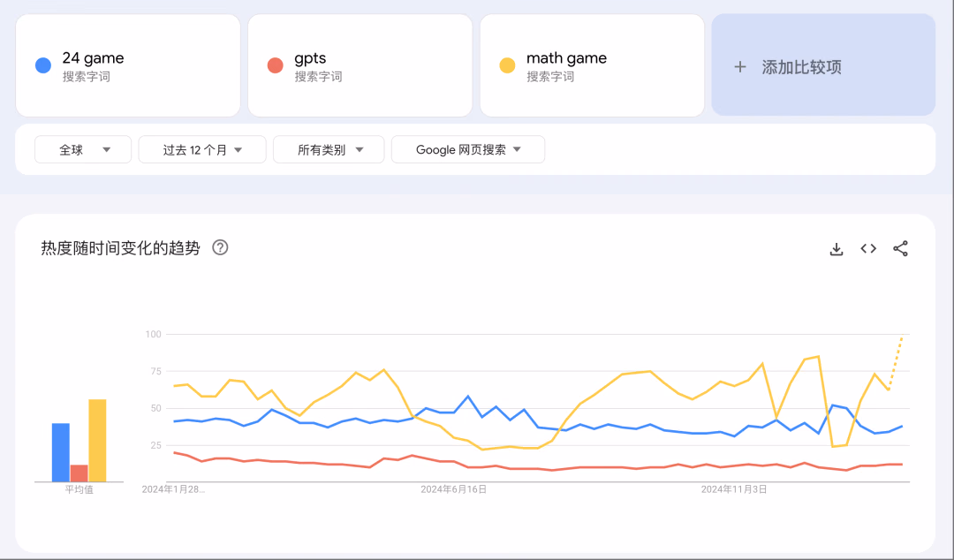Screen dimensions: 954x560
Task: Select the 24 game search term card
Action: 128,65
